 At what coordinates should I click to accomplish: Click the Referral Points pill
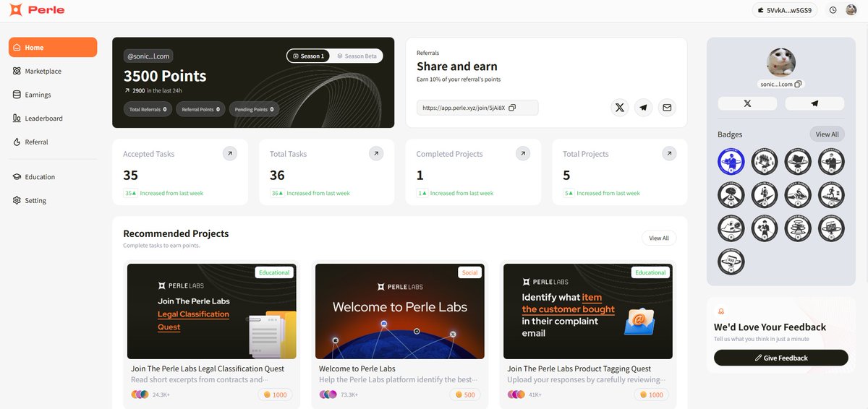coord(201,109)
